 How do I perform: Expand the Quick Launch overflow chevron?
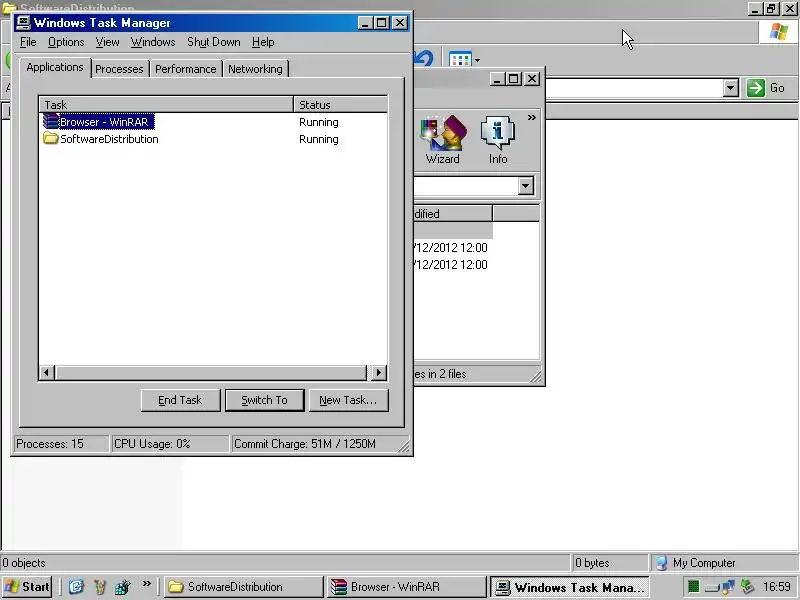(146, 584)
